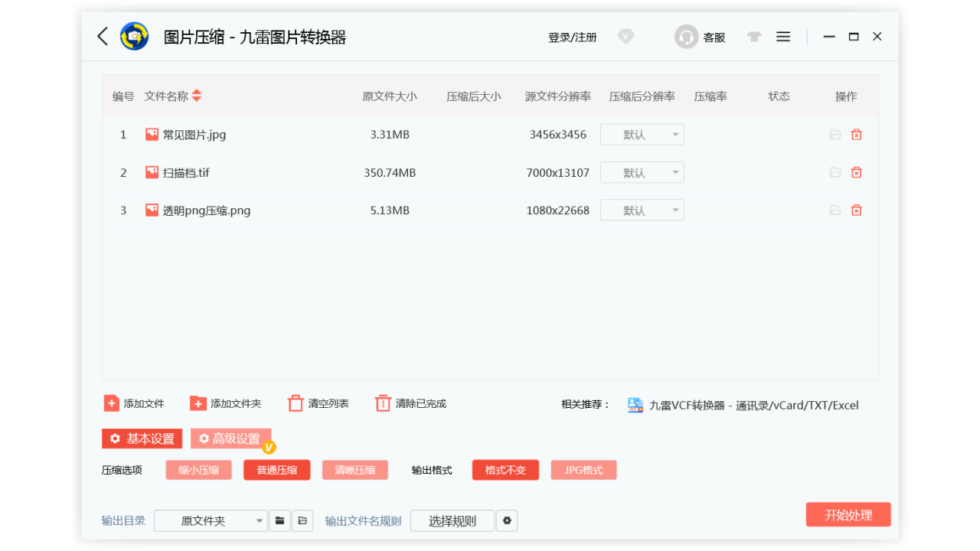Viewport: 980px width, 551px height.
Task: Open the 九雷VCF转换器 recommendation link
Action: click(754, 405)
